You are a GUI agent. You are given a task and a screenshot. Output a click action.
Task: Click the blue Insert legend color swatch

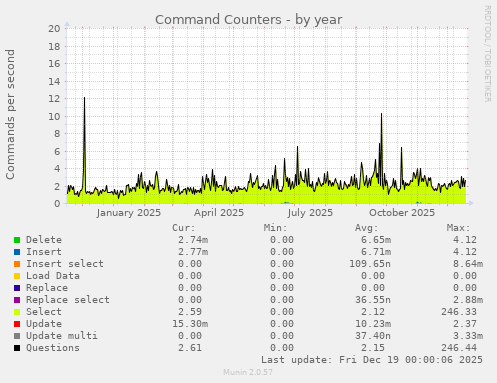pyautogui.click(x=17, y=252)
